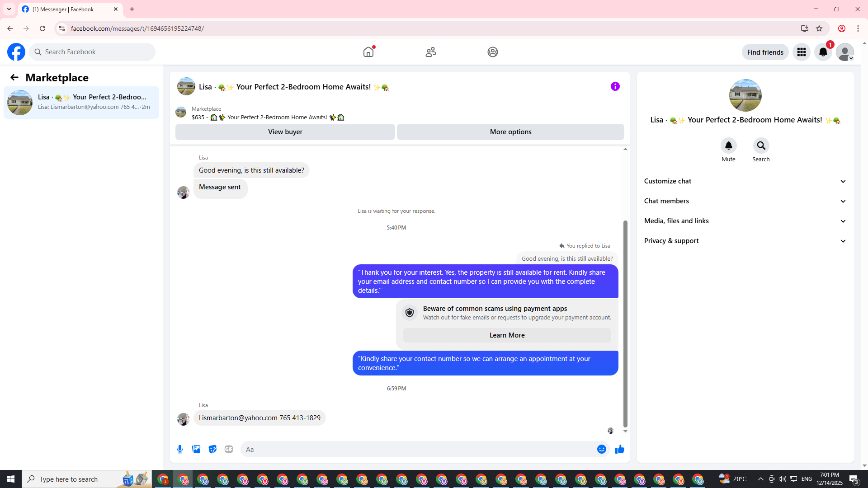Expand the Customize chat section
The height and width of the screenshot is (488, 868).
[745, 181]
